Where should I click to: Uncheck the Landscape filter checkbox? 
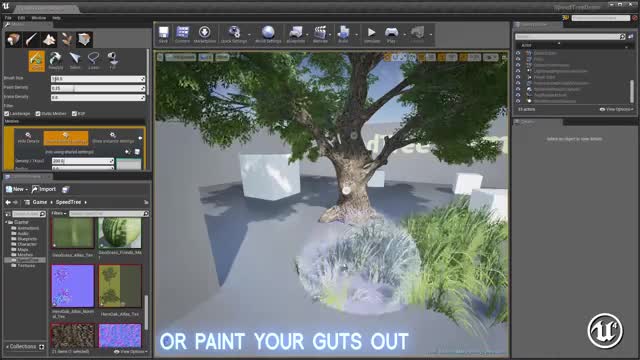pos(7,114)
